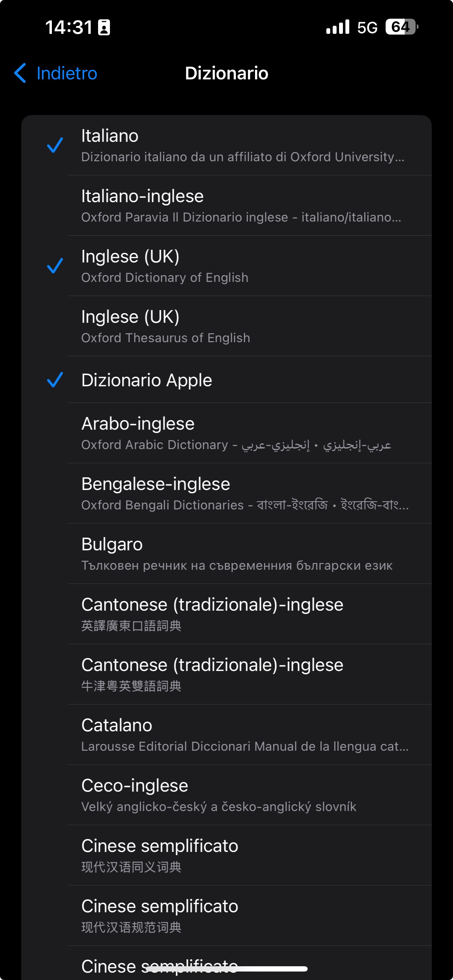The image size is (453, 980).
Task: Uncheck the Italiano dictionary checkmark
Action: 55,145
